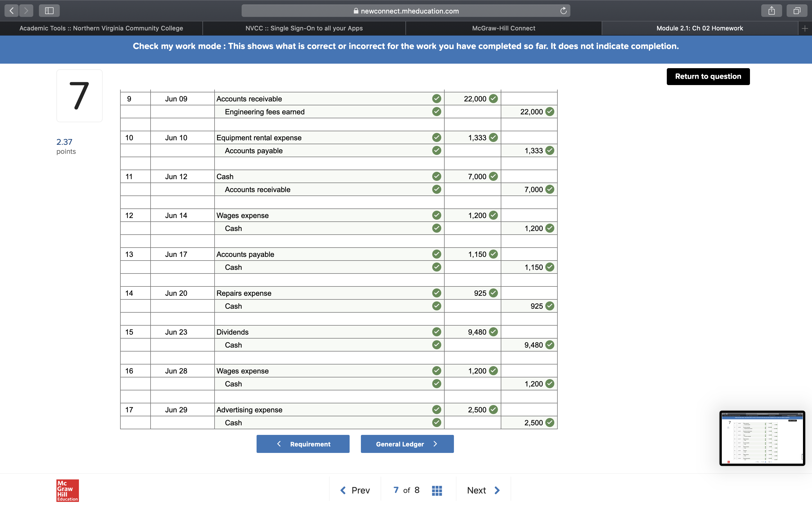
Task: Open General Ledger with right chevron button
Action: point(407,444)
